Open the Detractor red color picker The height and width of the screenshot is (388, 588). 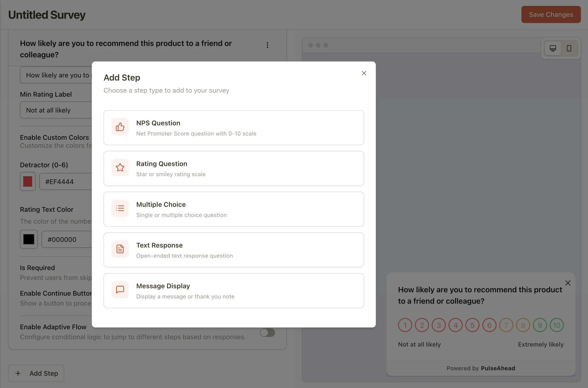point(27,181)
